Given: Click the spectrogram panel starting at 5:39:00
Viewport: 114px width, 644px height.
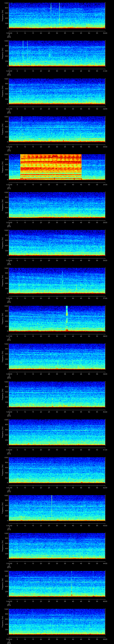Looking at the screenshot, I should [57, 394].
